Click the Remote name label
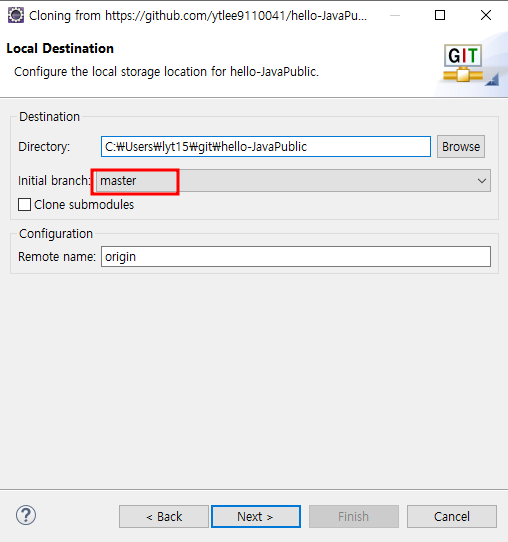The width and height of the screenshot is (508, 542). 57,257
